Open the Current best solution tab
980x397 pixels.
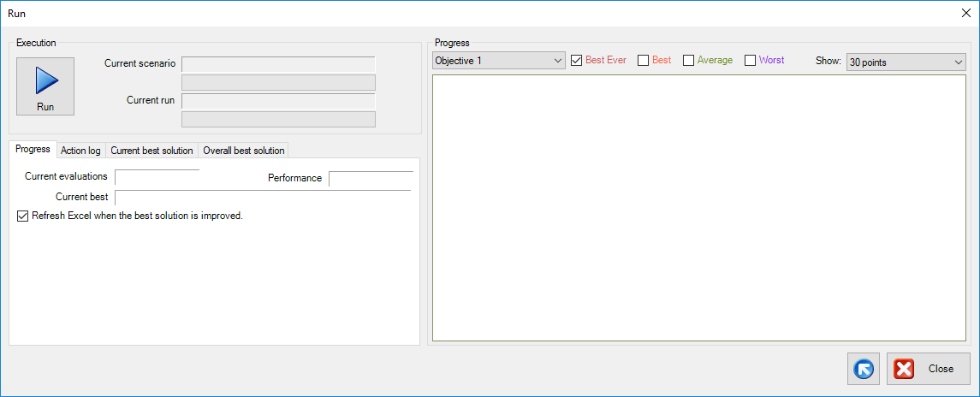pos(151,151)
